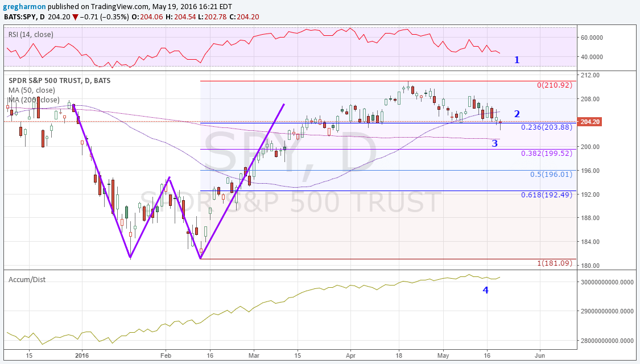Viewport: 640px width, 364px height.
Task: Click the May label on time axis
Action: tap(443, 355)
